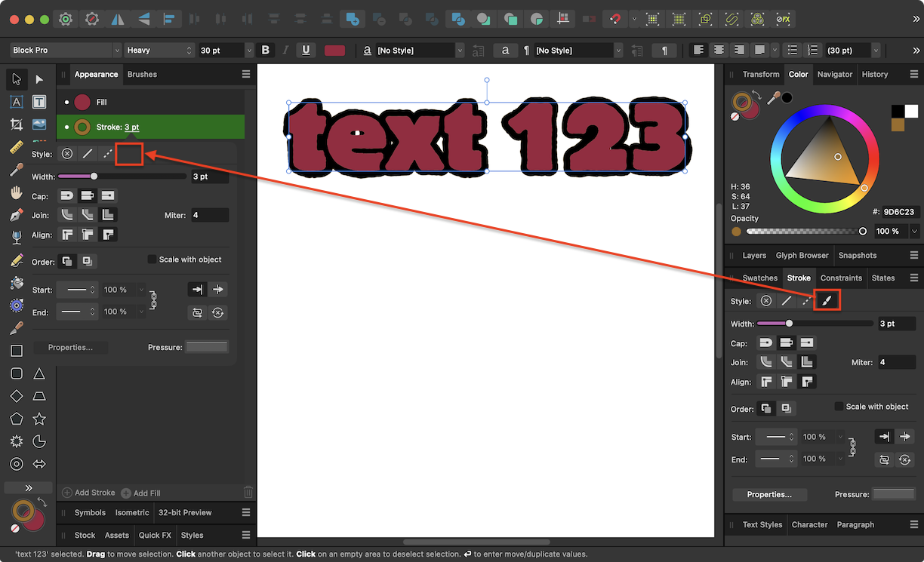Select the Pen tool in the left toolbar
Screen dimensions: 924x562
pyautogui.click(x=17, y=215)
